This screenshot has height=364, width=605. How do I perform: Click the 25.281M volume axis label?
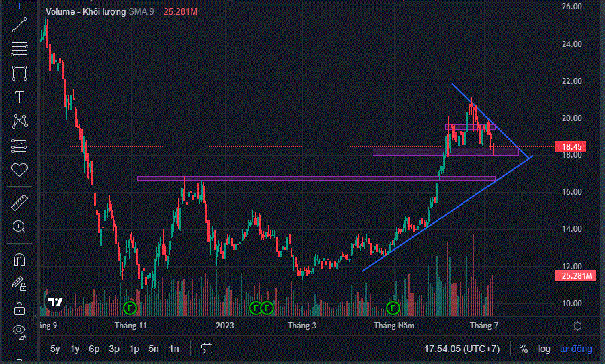coord(575,275)
